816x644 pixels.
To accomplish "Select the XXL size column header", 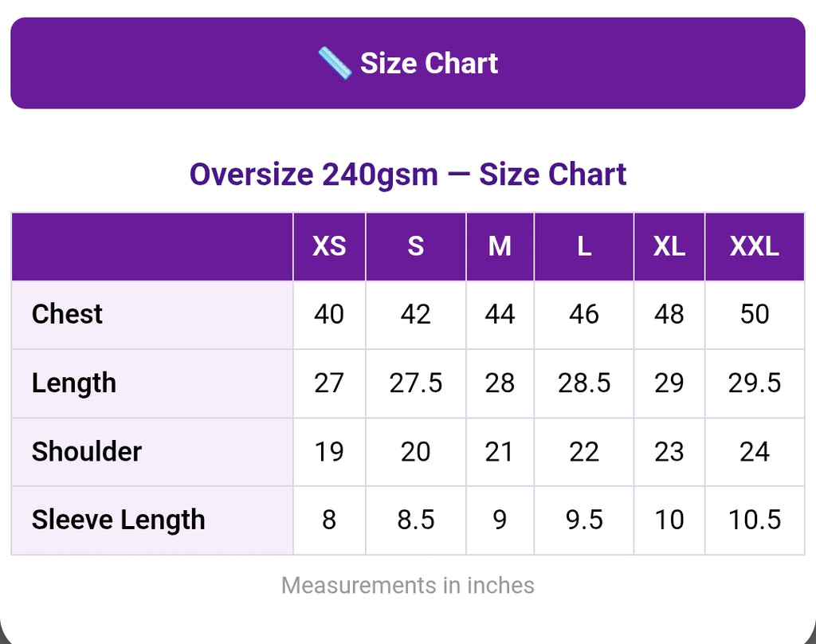I will click(755, 246).
